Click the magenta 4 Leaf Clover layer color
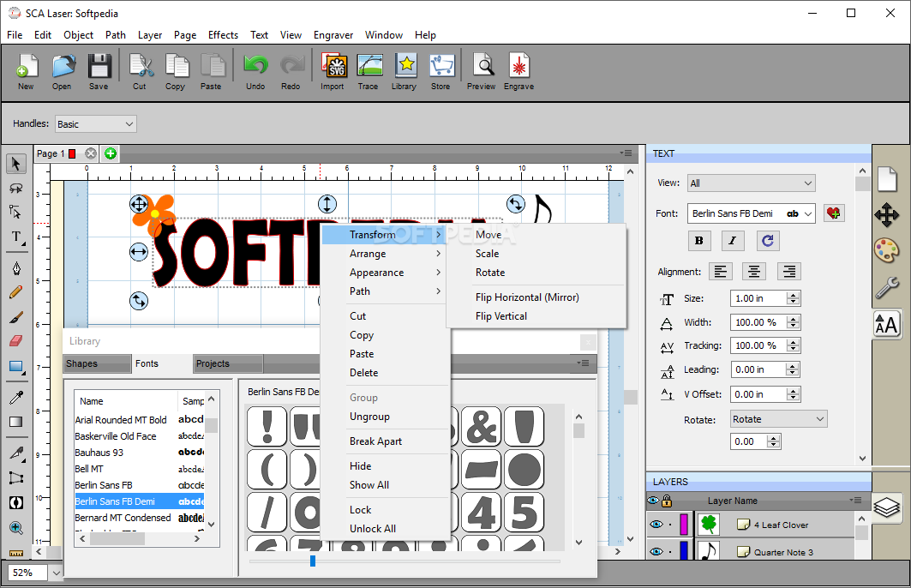The width and height of the screenshot is (911, 588). 683,524
